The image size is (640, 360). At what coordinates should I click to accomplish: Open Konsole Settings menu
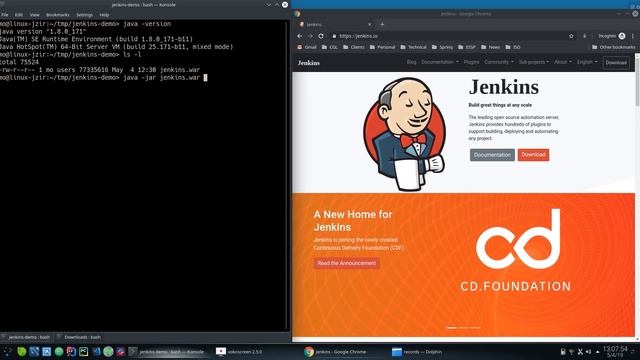(x=84, y=15)
